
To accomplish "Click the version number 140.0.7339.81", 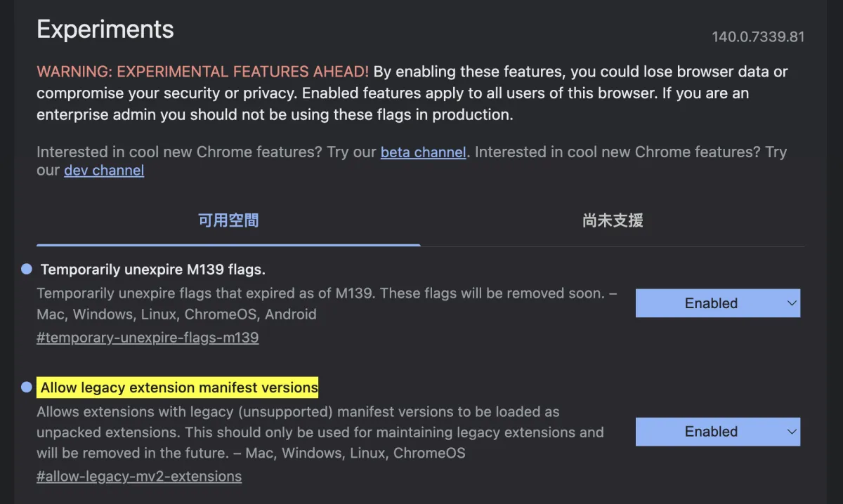I will coord(758,37).
